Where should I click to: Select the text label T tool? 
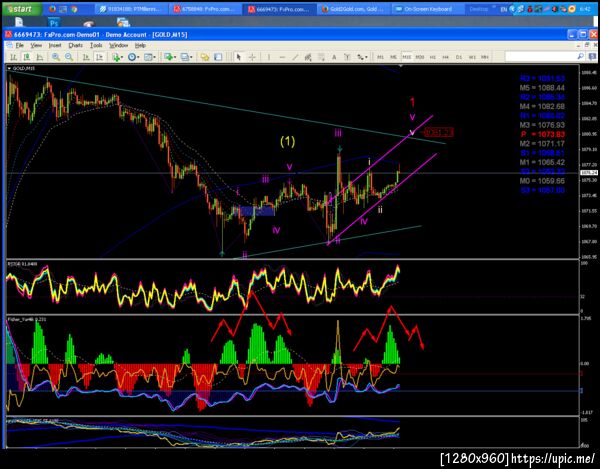pyautogui.click(x=347, y=57)
